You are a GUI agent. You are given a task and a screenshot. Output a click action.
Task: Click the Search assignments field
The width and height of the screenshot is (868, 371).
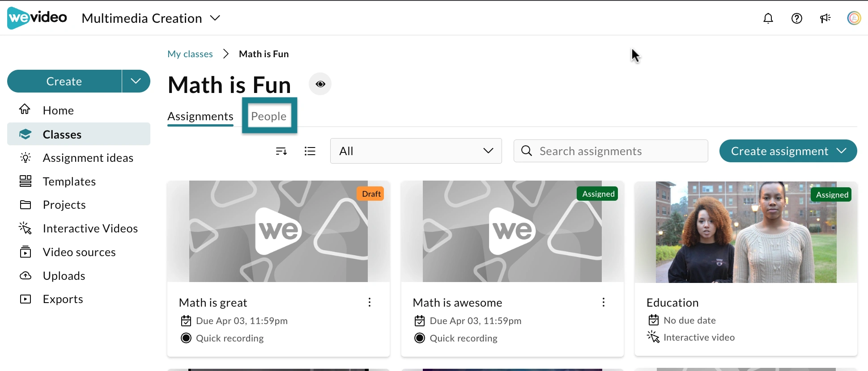click(611, 151)
